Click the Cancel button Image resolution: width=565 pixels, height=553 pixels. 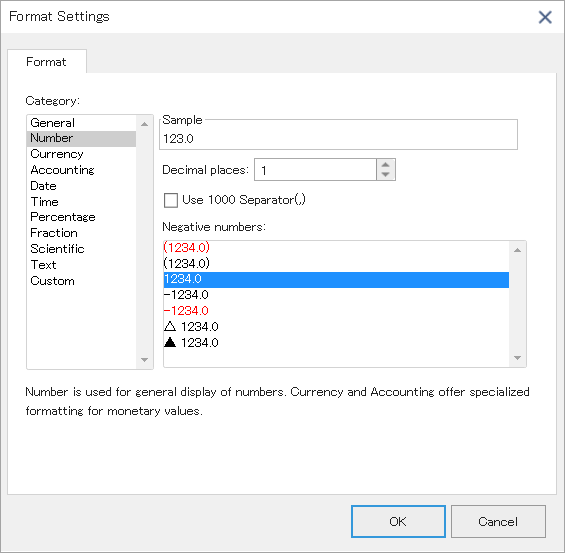pyautogui.click(x=498, y=521)
